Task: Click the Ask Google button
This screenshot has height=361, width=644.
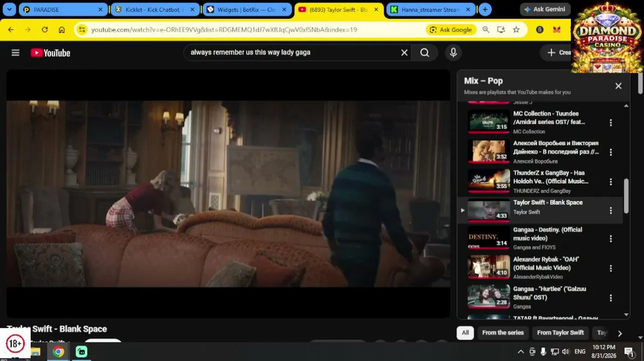Action: (450, 30)
